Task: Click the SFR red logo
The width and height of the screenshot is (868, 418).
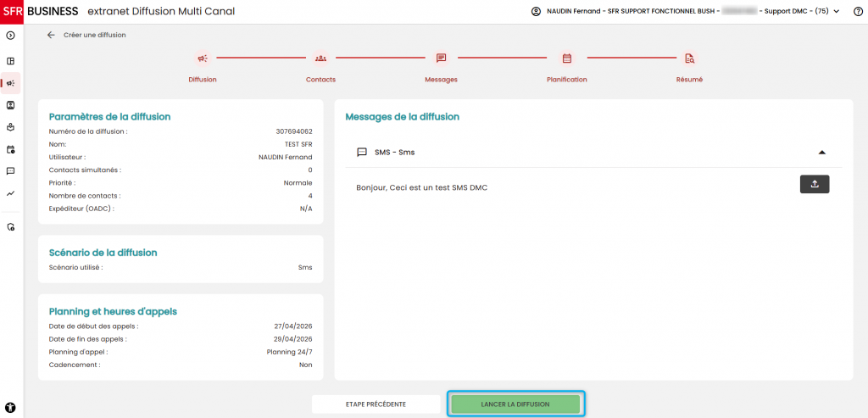Action: 12,12
